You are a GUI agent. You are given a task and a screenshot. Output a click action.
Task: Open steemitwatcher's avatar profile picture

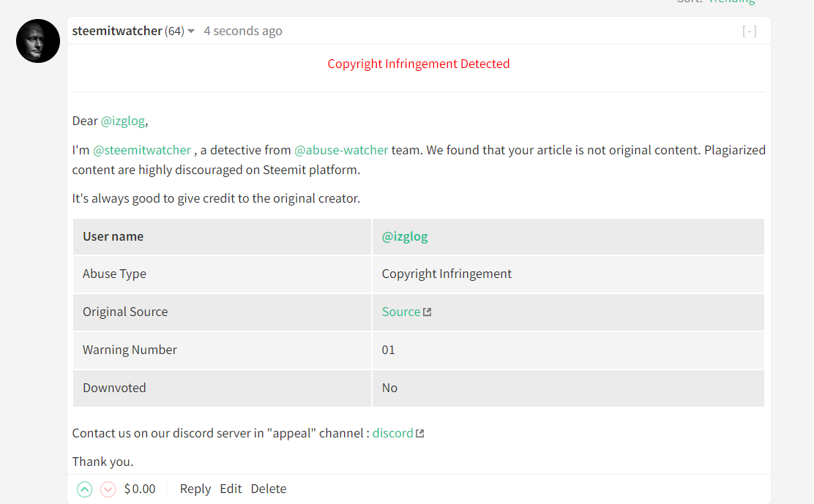[x=38, y=41]
